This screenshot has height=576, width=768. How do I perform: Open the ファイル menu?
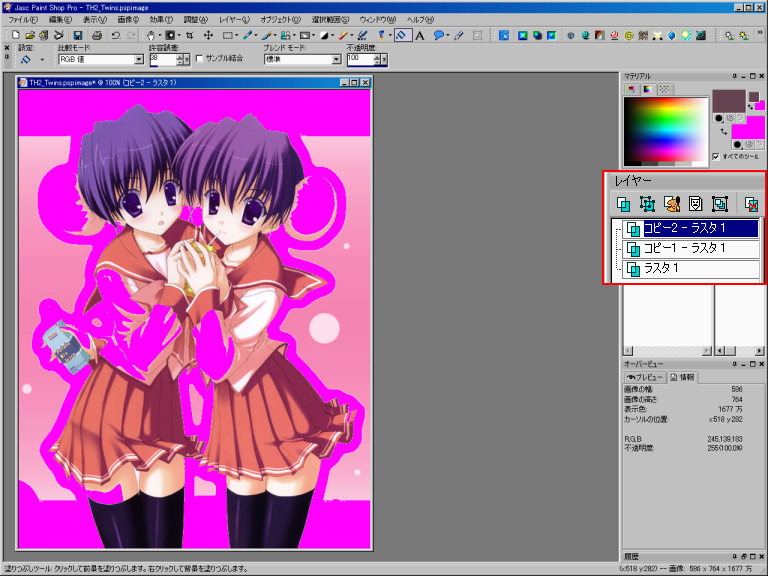tap(23, 20)
